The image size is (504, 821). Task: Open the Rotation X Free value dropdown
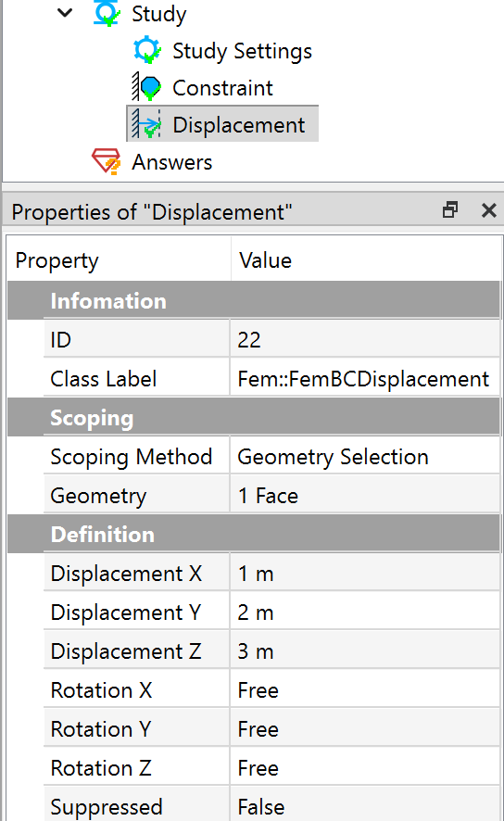click(365, 690)
